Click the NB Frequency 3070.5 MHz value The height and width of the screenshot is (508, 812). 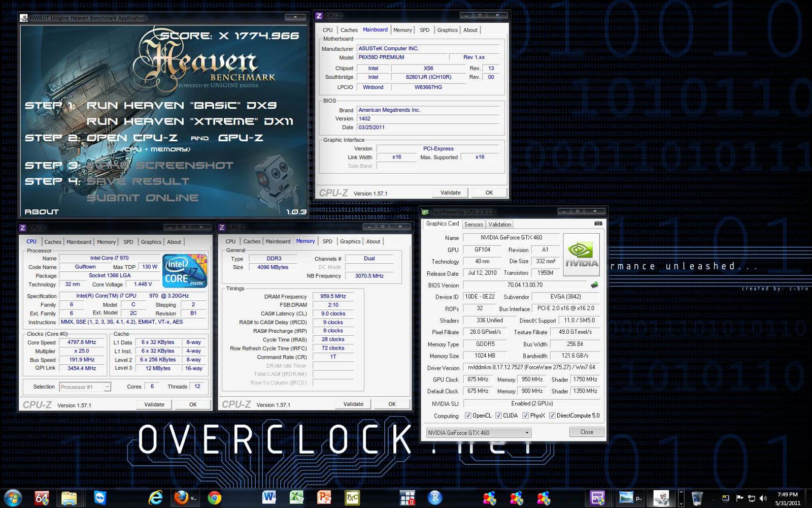tap(369, 276)
